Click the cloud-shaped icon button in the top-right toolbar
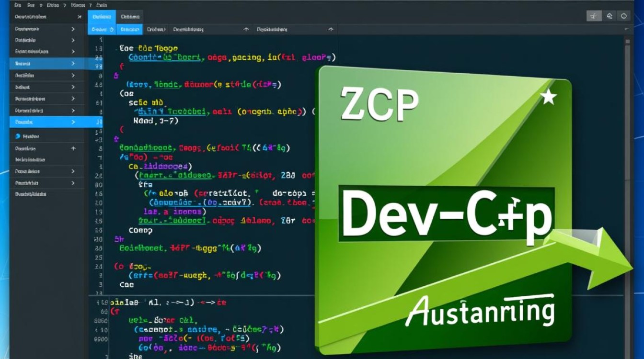Image resolution: width=644 pixels, height=359 pixels. pos(609,16)
